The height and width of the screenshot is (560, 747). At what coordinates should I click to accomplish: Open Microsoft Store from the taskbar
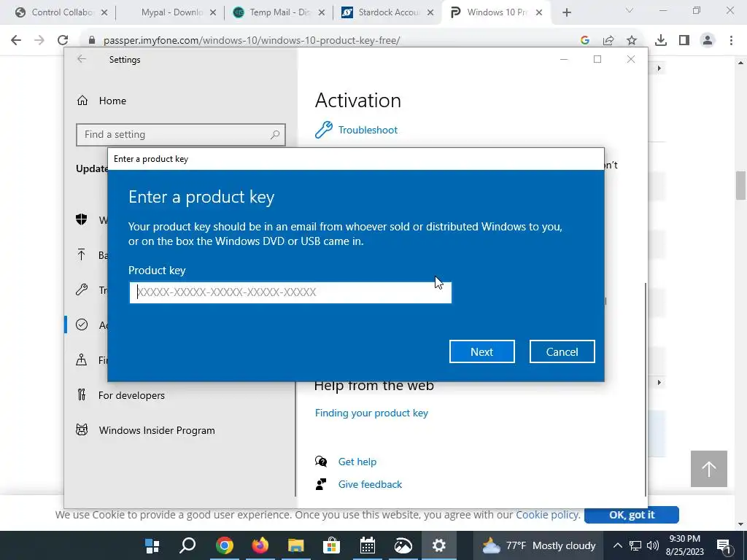coord(331,545)
